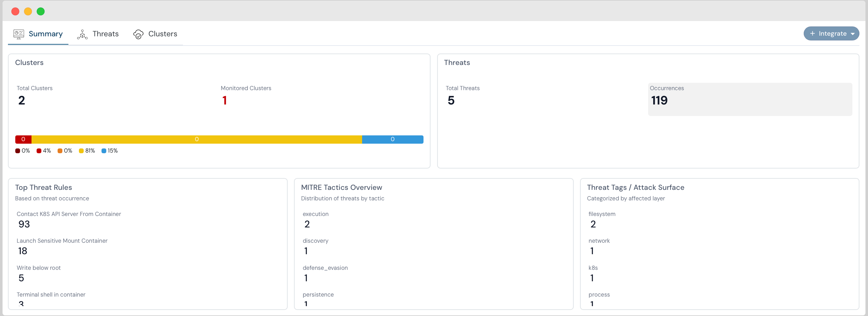Select the Summary tab
This screenshot has height=316, width=868.
tap(45, 34)
